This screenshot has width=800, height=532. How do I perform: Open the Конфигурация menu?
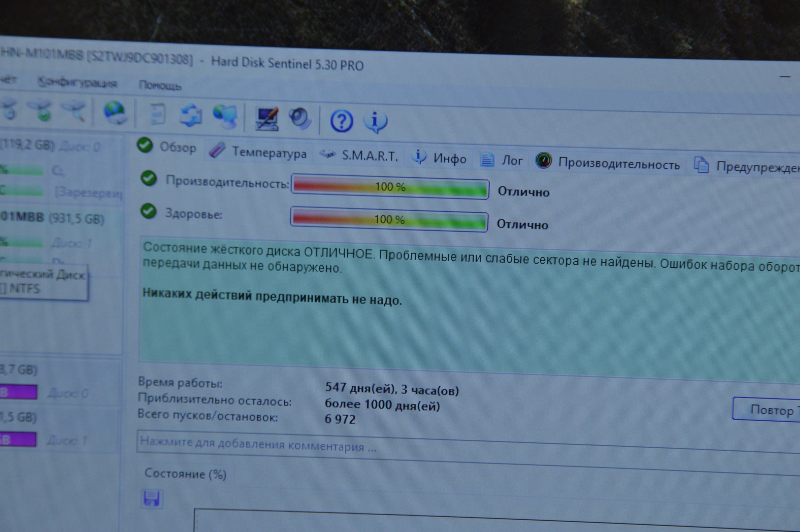pyautogui.click(x=77, y=82)
